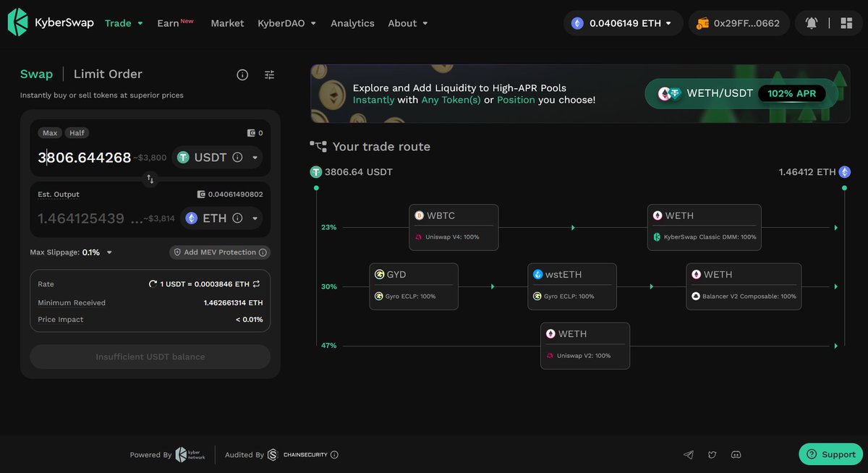Image resolution: width=868 pixels, height=473 pixels.
Task: Show ChainSecurity audit info icon
Action: pos(334,455)
